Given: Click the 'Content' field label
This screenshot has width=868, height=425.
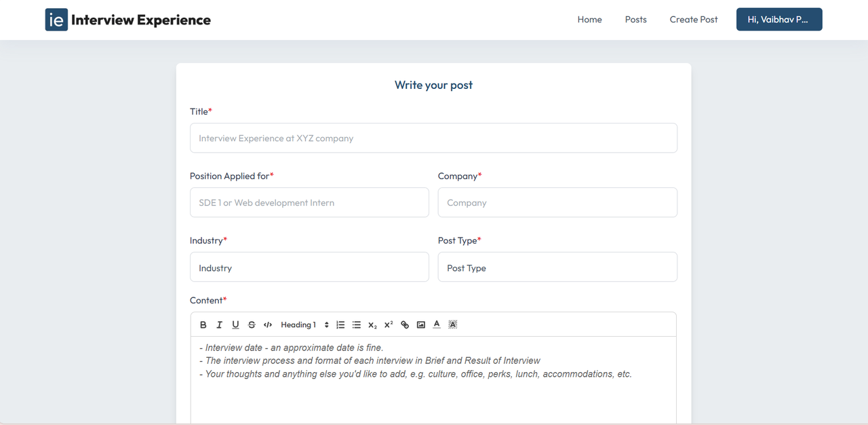Looking at the screenshot, I should click(x=208, y=300).
